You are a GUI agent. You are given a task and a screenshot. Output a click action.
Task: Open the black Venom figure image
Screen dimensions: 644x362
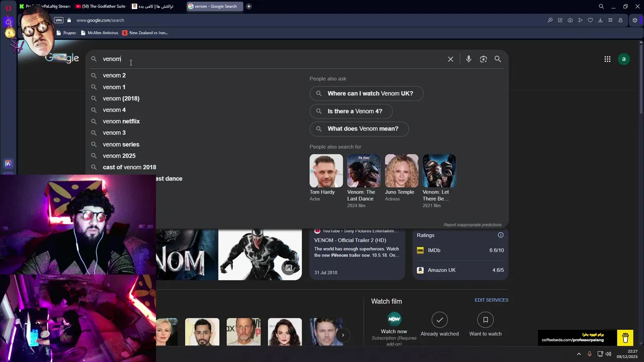click(260, 254)
